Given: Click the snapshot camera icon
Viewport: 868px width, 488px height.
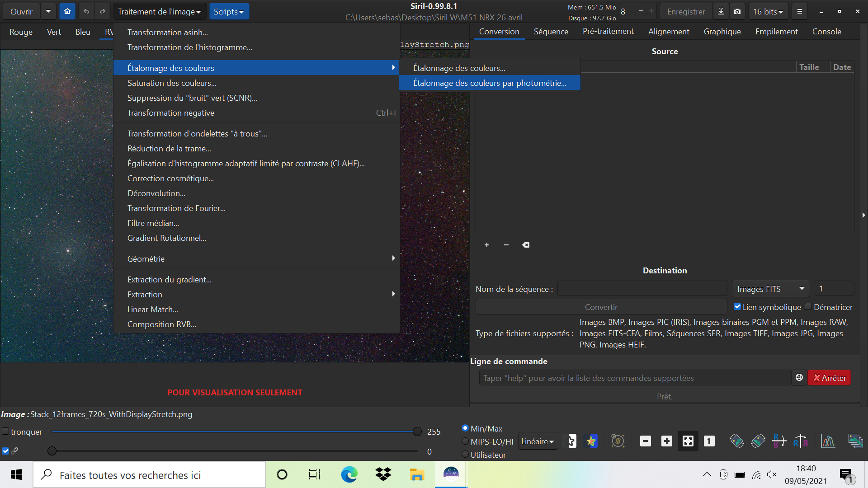Looking at the screenshot, I should [x=737, y=11].
